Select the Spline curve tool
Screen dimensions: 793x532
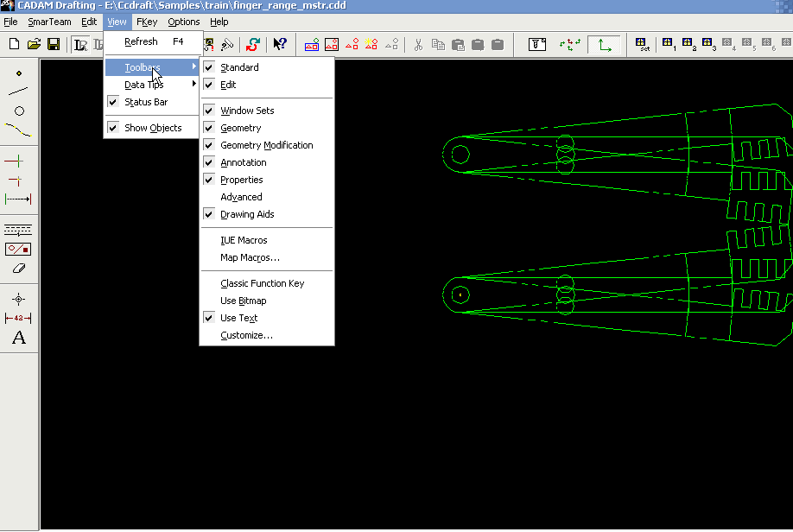(x=19, y=130)
